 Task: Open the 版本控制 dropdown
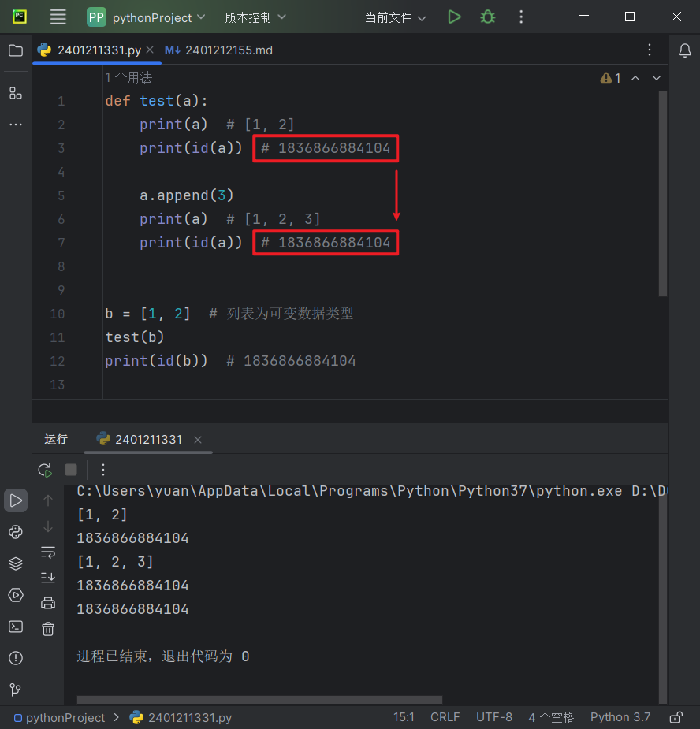(x=255, y=17)
